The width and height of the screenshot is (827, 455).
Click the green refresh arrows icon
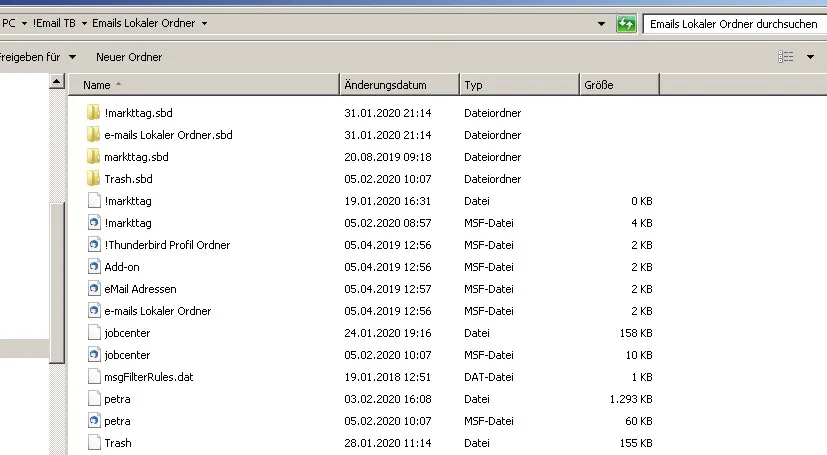(626, 24)
